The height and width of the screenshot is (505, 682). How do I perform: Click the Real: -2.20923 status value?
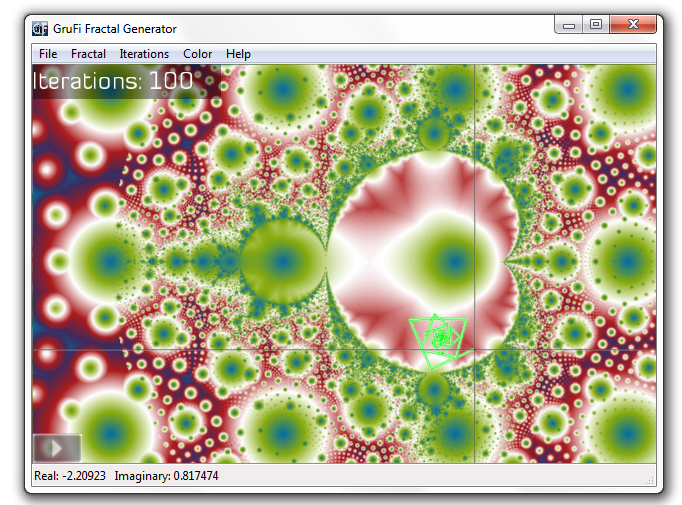tap(70, 476)
